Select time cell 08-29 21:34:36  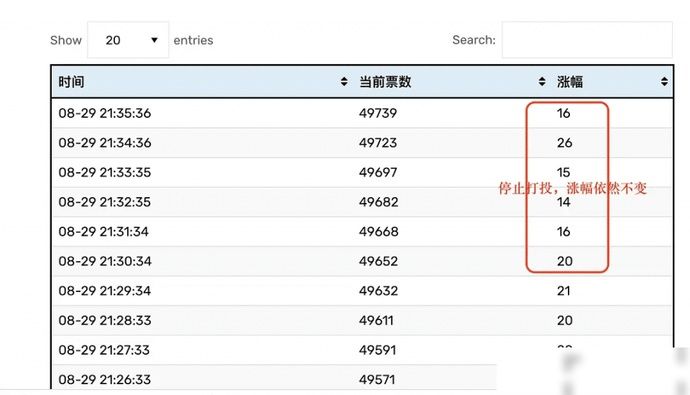(x=105, y=143)
